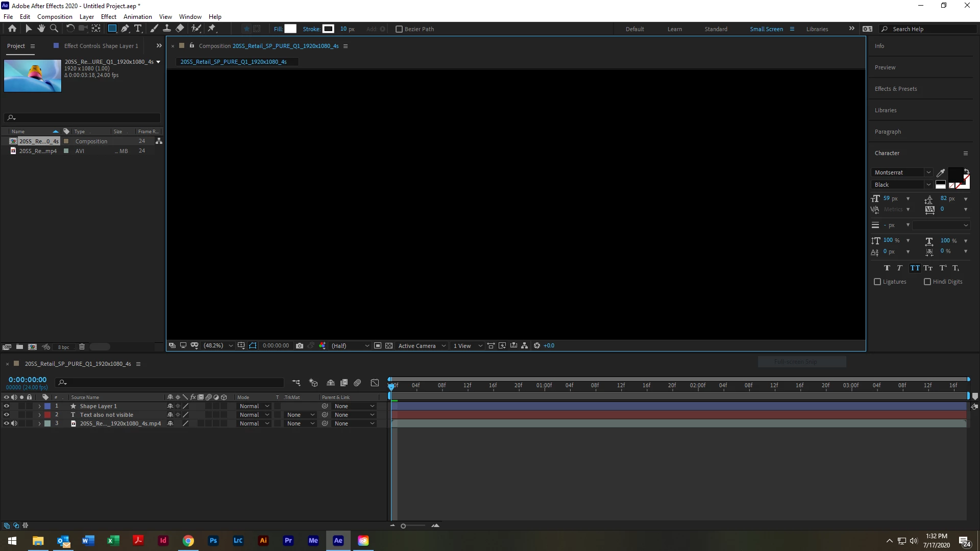This screenshot has width=980, height=551.
Task: Switch to the Standard workspace
Action: click(x=716, y=29)
